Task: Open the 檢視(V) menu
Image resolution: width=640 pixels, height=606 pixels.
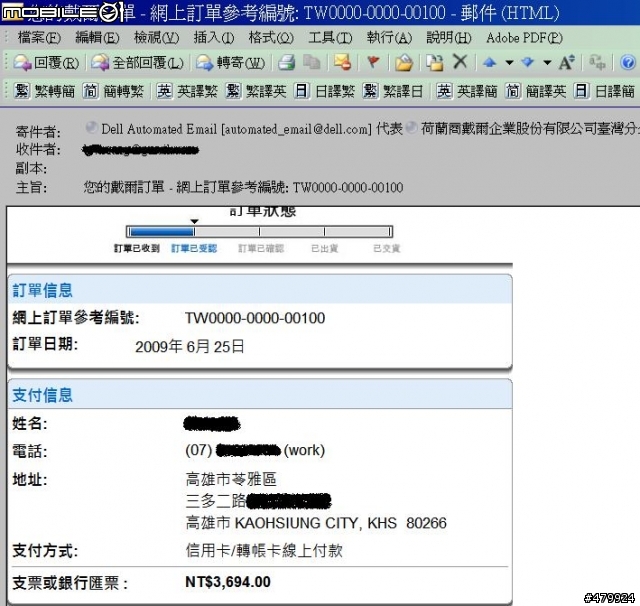Action: tap(156, 38)
